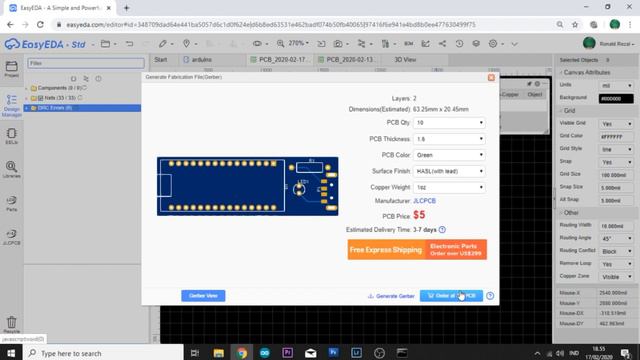The width and height of the screenshot is (640, 360).
Task: Open the settings gear toolbar icon
Action: [x=493, y=44]
